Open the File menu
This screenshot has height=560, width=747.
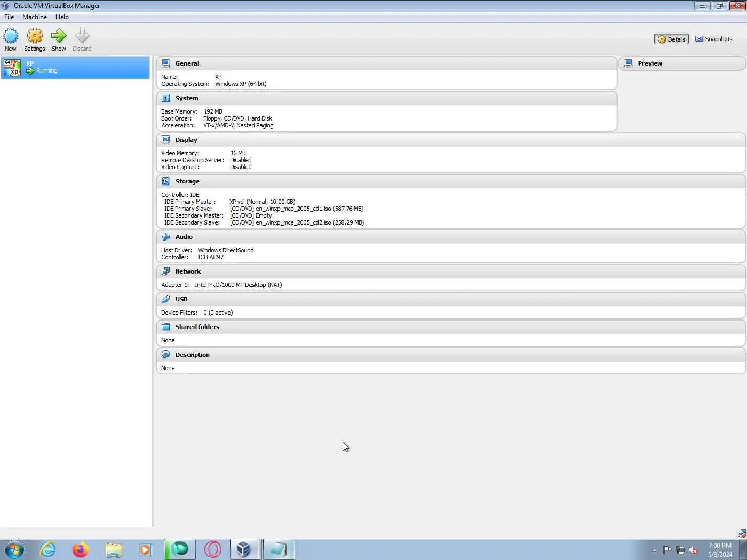[x=9, y=17]
